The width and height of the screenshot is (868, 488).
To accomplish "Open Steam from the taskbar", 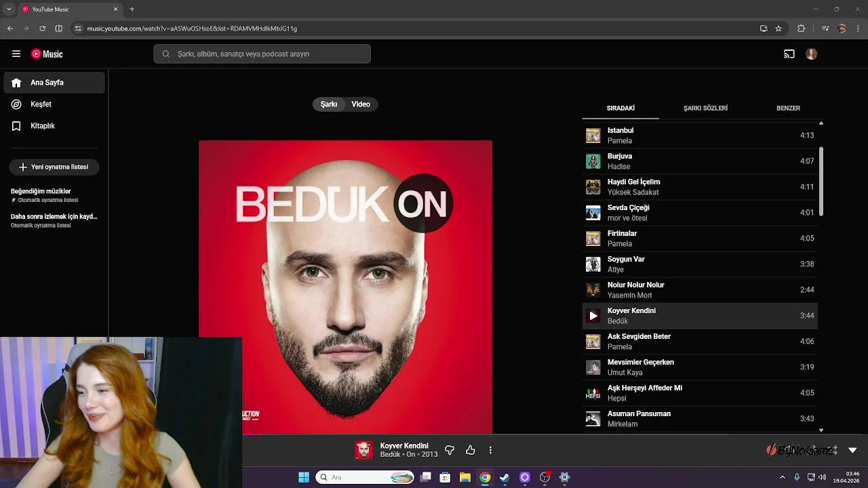I will coord(505,477).
